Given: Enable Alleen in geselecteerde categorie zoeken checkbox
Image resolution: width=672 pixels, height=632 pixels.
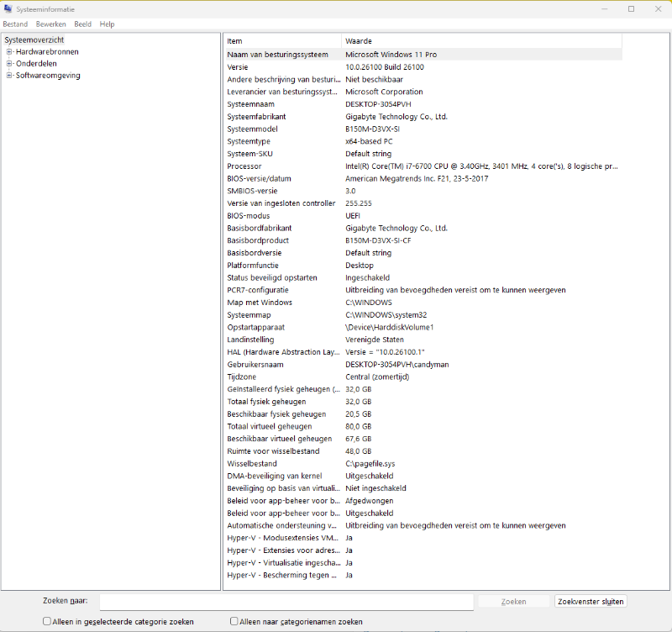Looking at the screenshot, I should pos(47,621).
